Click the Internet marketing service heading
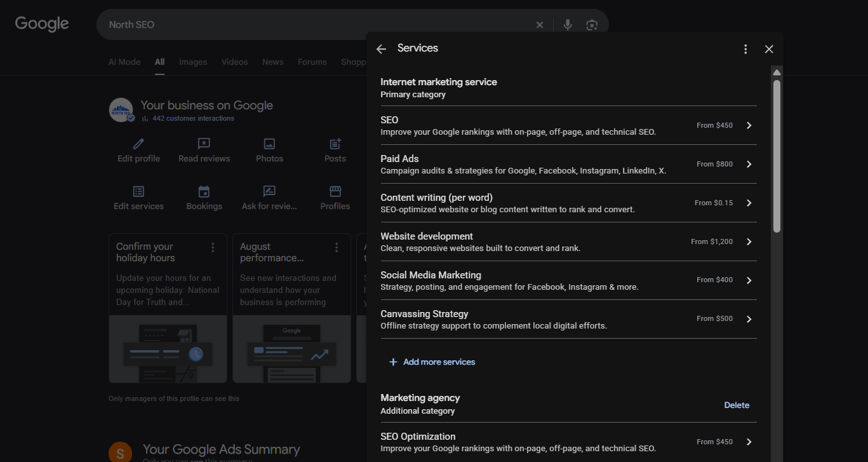 pos(439,82)
